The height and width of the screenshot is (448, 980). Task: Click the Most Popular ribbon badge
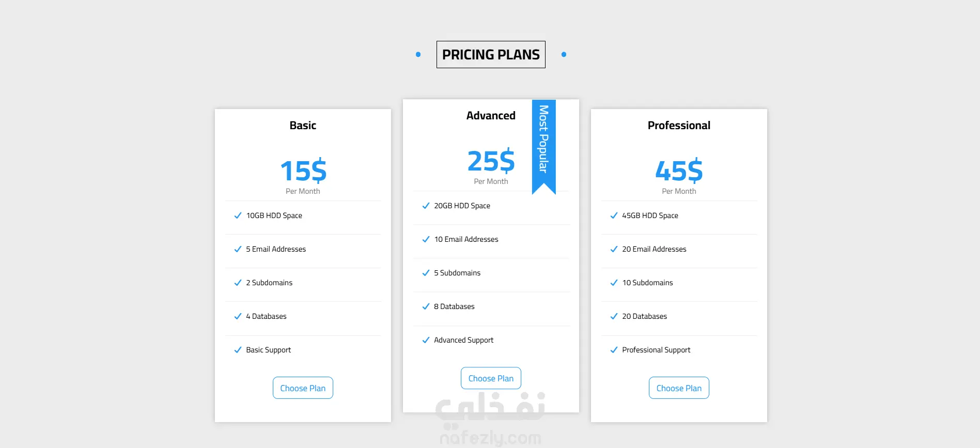[x=543, y=146]
